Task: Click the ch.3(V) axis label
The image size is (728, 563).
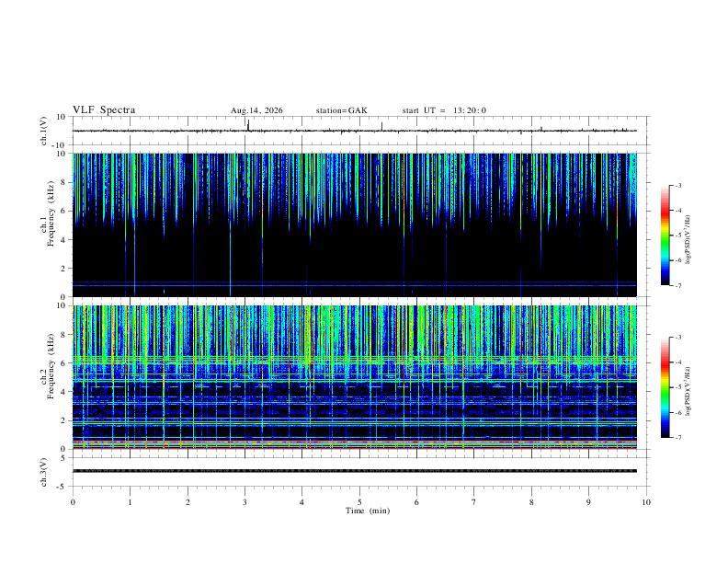Action: (x=43, y=472)
